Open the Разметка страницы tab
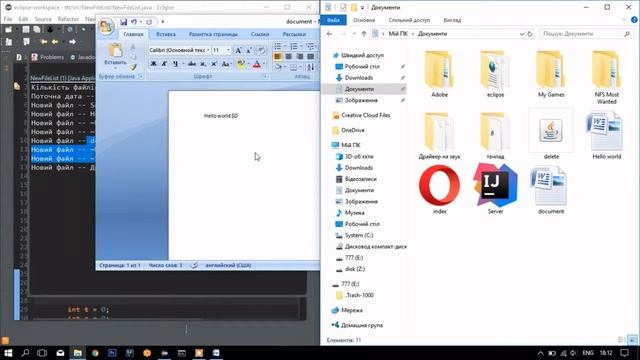Image resolution: width=640 pixels, height=360 pixels. tap(213, 34)
